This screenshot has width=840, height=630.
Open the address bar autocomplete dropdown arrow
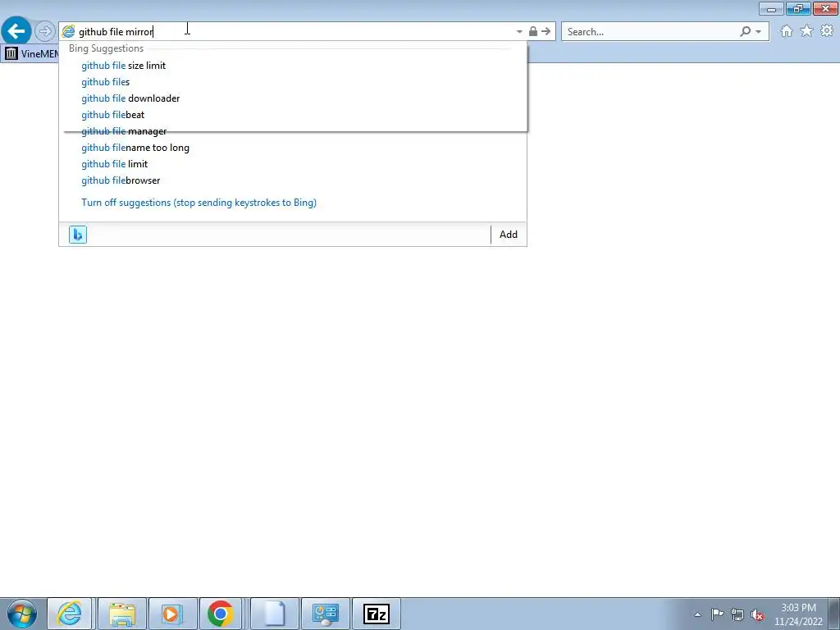[x=519, y=32]
